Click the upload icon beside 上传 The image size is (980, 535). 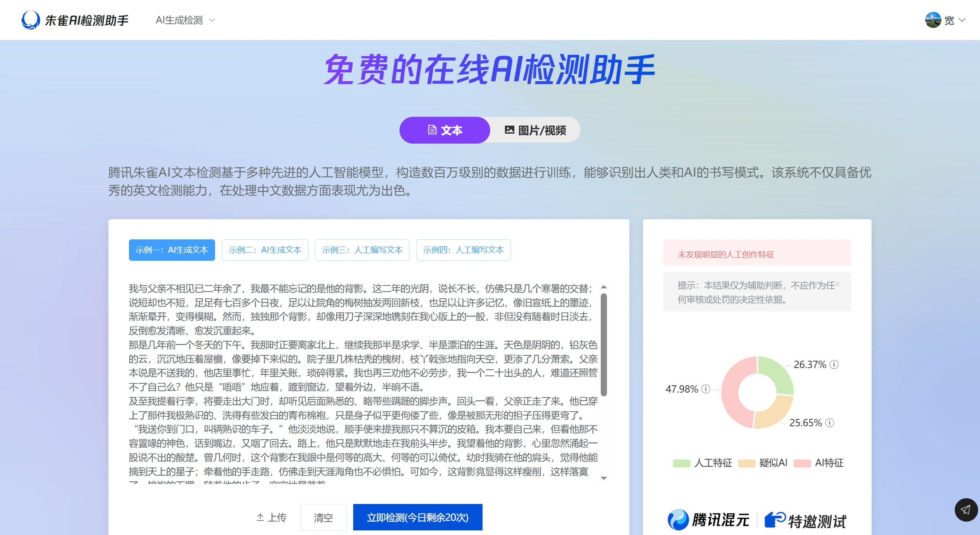(x=260, y=517)
